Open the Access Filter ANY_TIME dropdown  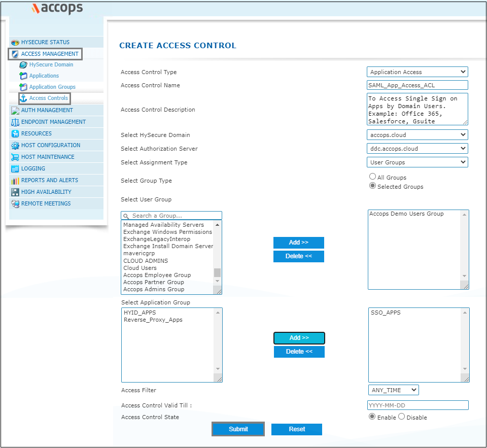point(393,390)
